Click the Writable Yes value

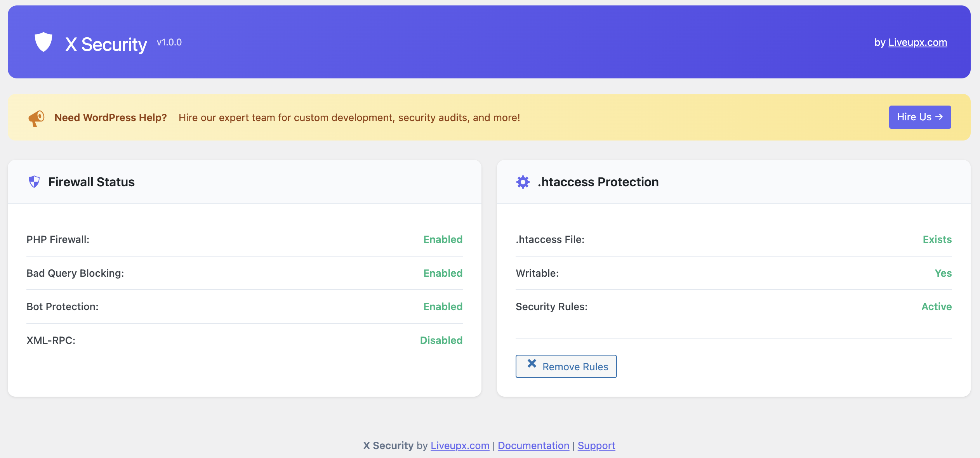[x=943, y=273]
